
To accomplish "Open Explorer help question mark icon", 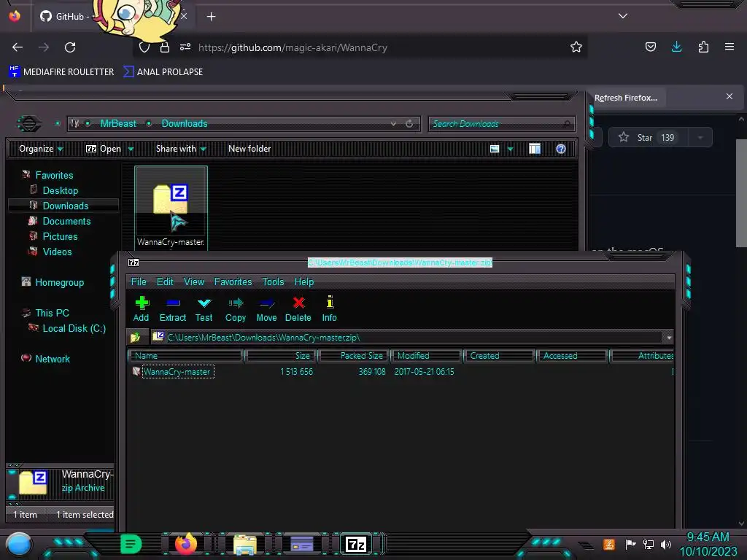I will pyautogui.click(x=561, y=149).
